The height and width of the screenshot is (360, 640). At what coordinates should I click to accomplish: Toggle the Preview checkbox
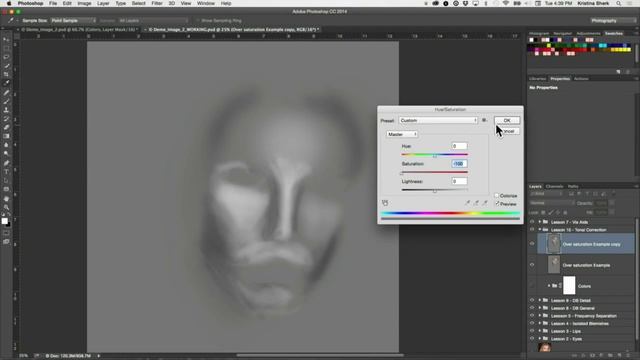[497, 204]
